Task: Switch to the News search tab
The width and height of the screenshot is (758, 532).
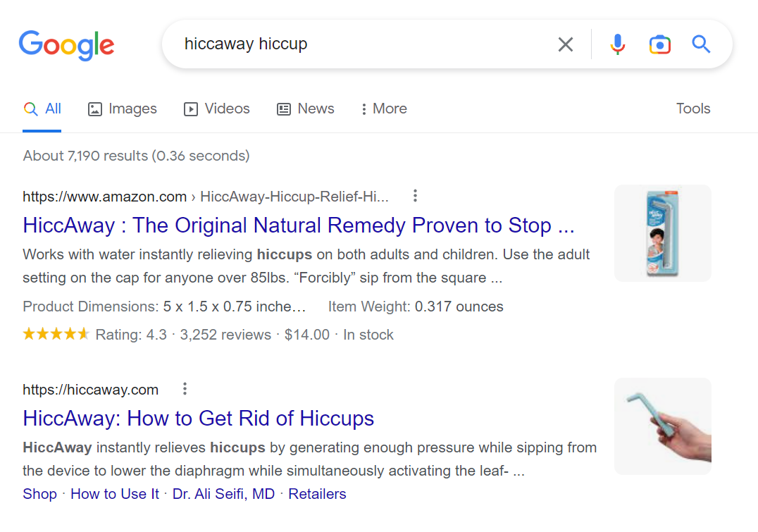Action: (x=305, y=109)
